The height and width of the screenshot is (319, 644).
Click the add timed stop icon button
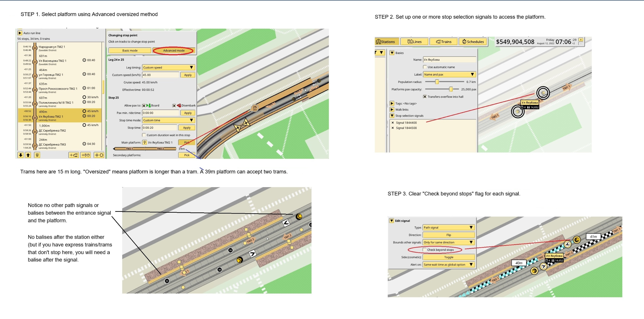[86, 155]
